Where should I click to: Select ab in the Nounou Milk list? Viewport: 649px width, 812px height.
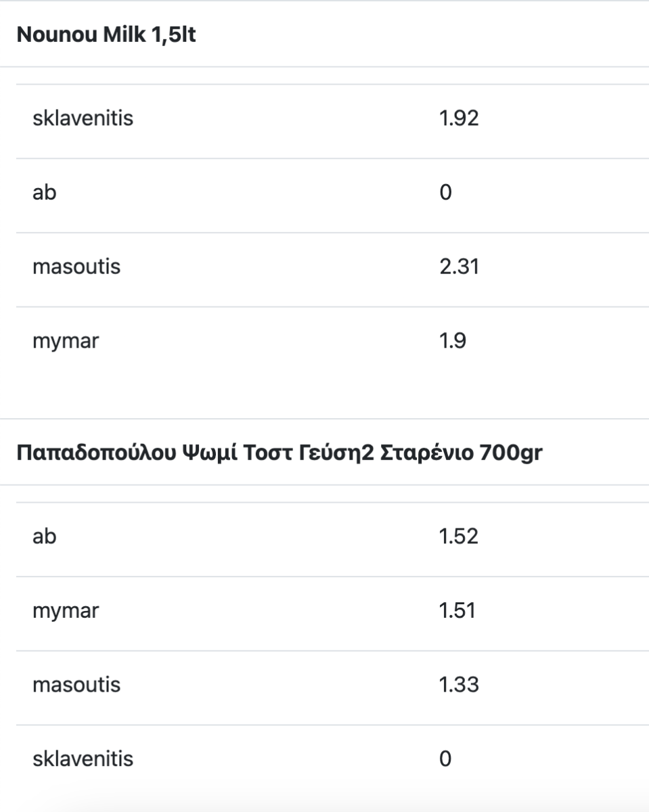click(x=45, y=193)
